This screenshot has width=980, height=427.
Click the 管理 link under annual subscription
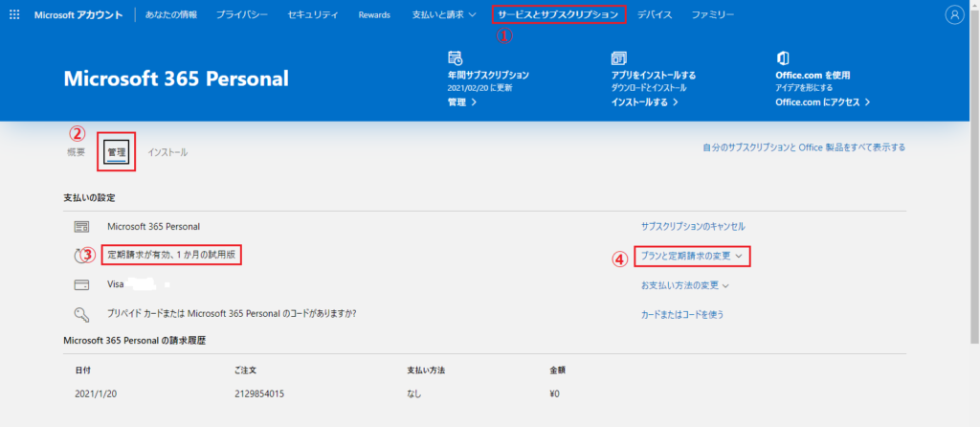(x=462, y=101)
